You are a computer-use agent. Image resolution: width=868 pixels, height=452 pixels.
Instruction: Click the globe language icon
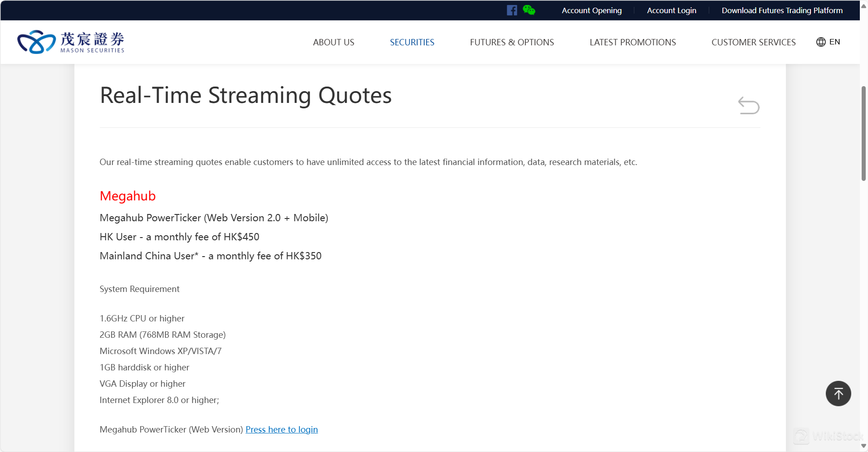point(821,42)
